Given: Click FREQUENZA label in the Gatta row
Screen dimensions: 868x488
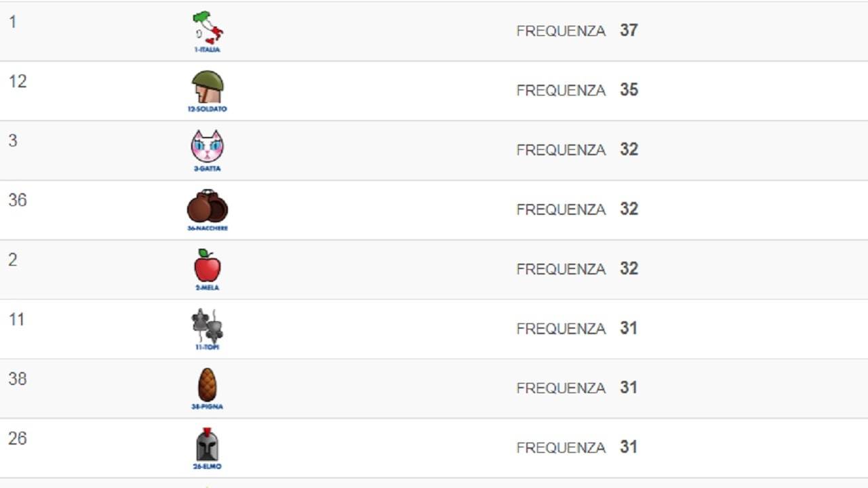Looking at the screenshot, I should 561,150.
